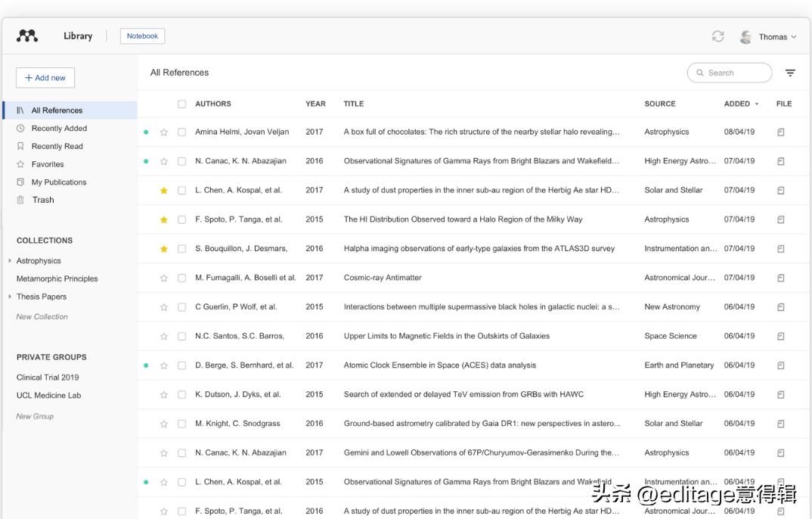Check the Amina Helmi row checkbox

point(181,132)
